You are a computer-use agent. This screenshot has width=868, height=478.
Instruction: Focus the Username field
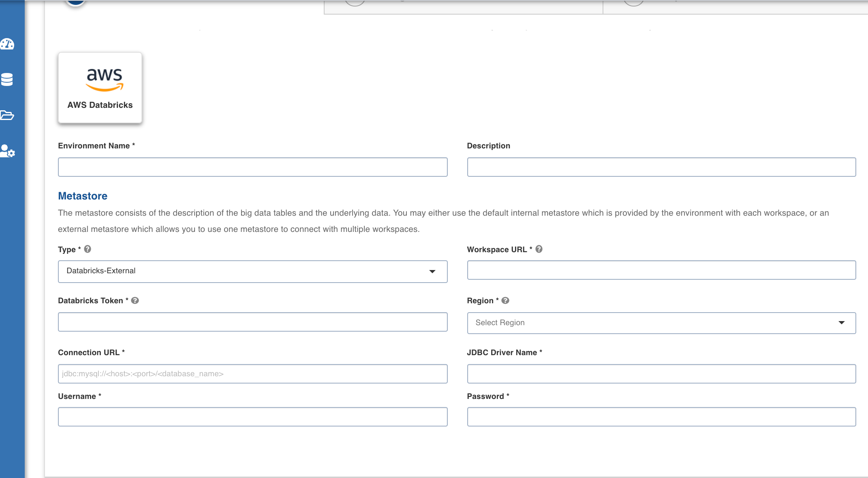[x=253, y=417]
